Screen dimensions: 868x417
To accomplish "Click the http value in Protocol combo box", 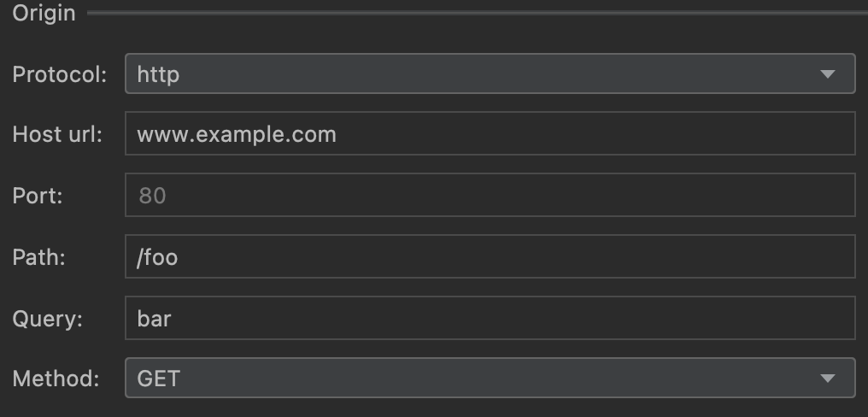I will 159,74.
